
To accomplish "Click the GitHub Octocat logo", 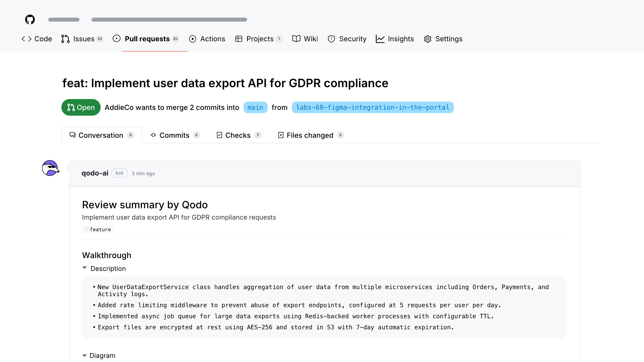I will 30,19.
